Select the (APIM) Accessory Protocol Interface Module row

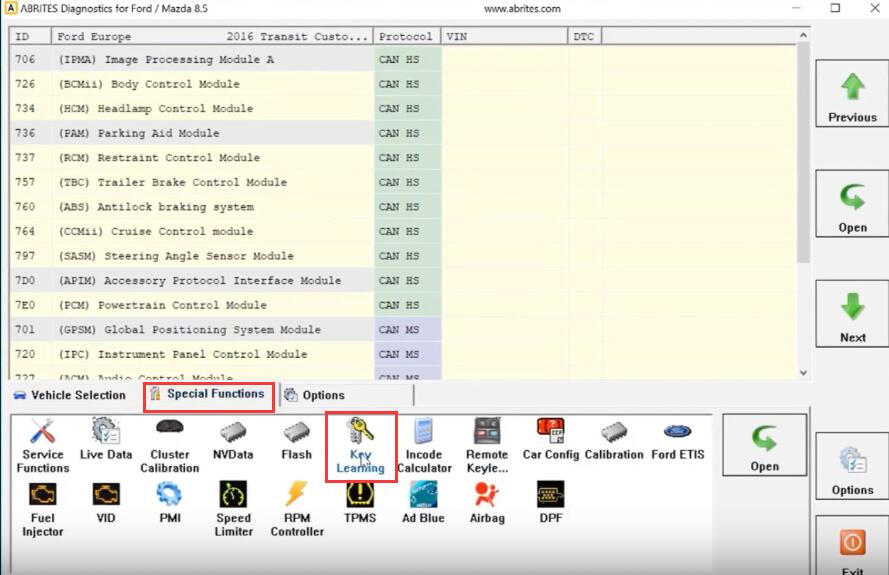click(x=403, y=280)
